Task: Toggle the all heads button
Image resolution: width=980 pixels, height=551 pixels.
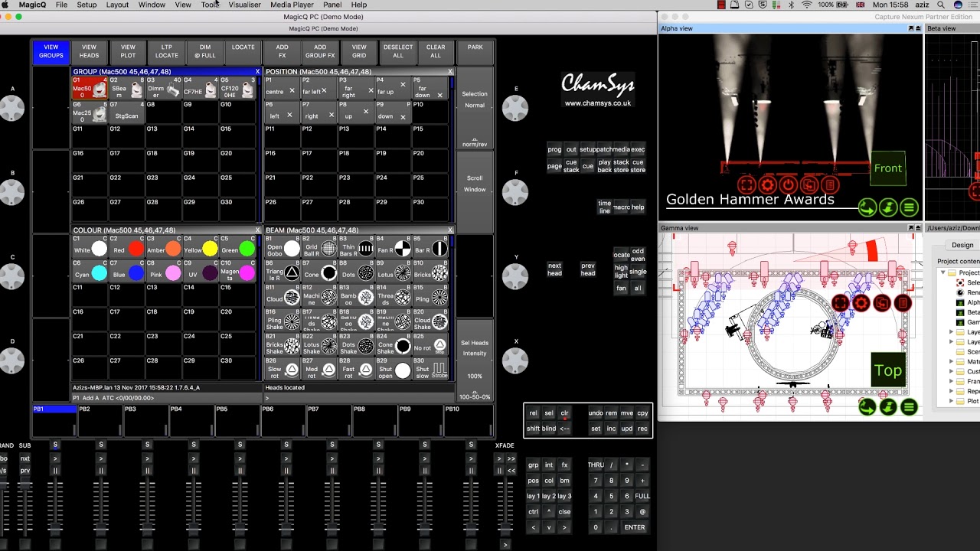Action: coord(638,289)
